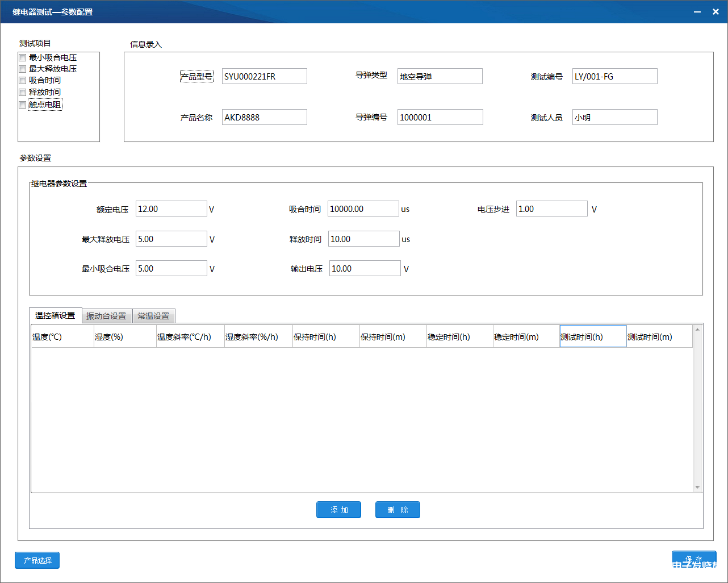Click the 导弹类型 text field
The height and width of the screenshot is (583, 728).
click(440, 76)
